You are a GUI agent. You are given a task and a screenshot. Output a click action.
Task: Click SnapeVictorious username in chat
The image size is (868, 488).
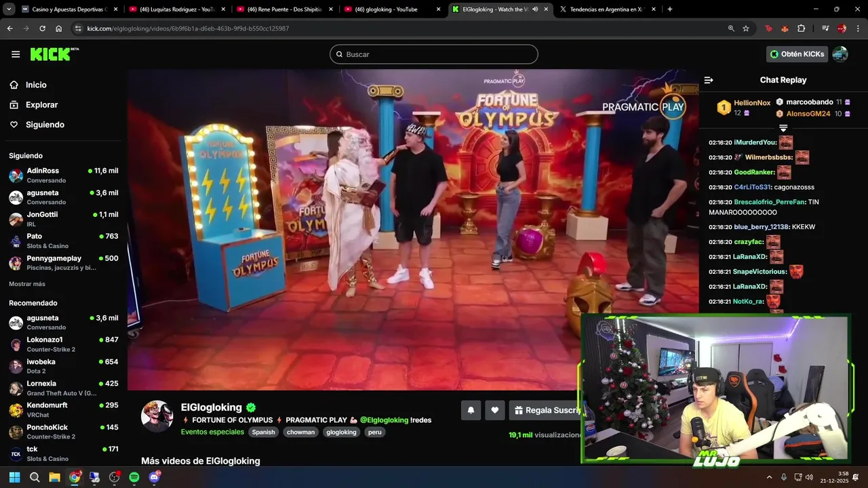[x=759, y=272]
